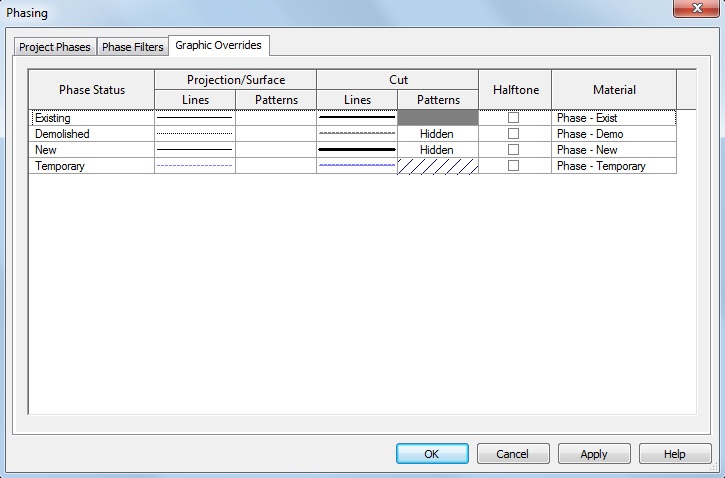This screenshot has height=478, width=725.
Task: Edit thick Cut Lines for New row
Action: [357, 150]
